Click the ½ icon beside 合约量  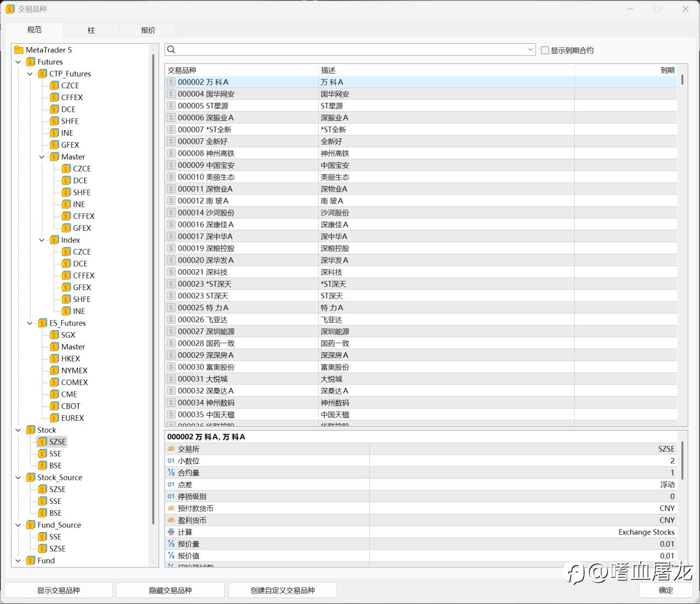[x=171, y=472]
